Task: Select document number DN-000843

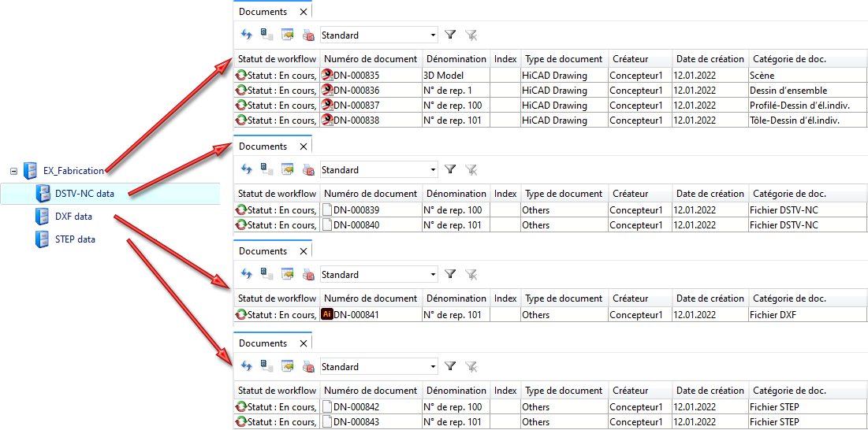Action: tap(356, 421)
